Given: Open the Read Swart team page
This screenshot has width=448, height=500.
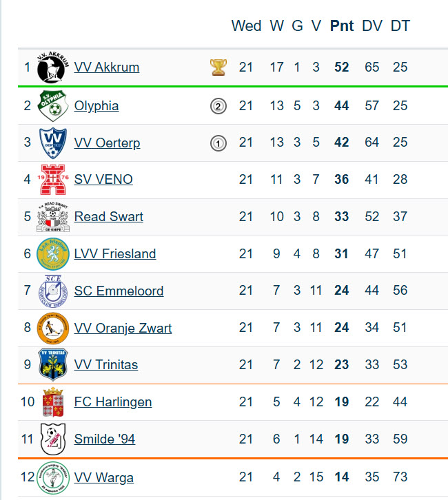Looking at the screenshot, I should (108, 216).
